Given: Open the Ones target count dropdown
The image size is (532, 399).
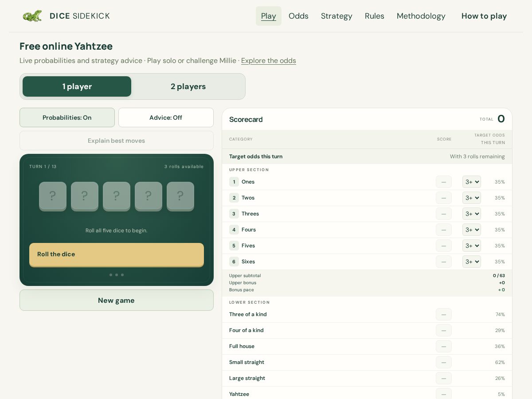Looking at the screenshot, I should [x=472, y=182].
